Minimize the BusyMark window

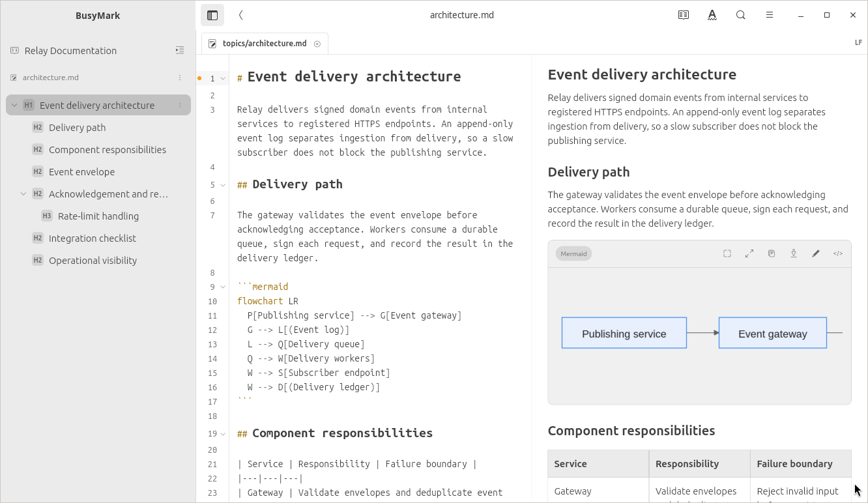click(x=801, y=15)
